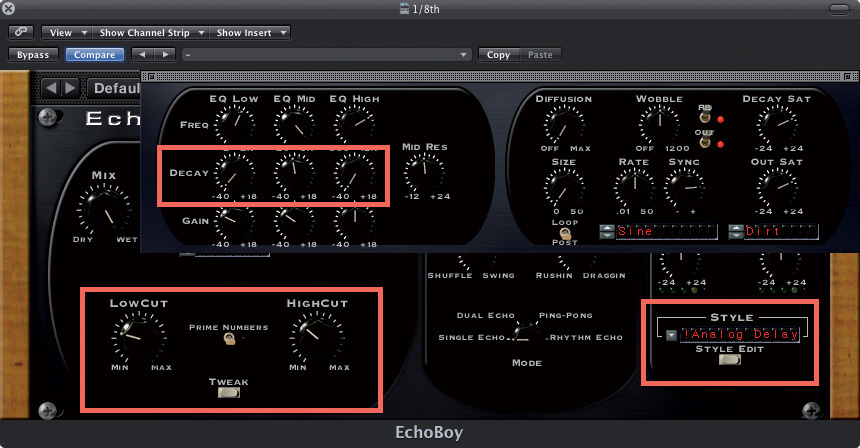Toggle the Tweak button
The width and height of the screenshot is (860, 448).
pos(229,393)
